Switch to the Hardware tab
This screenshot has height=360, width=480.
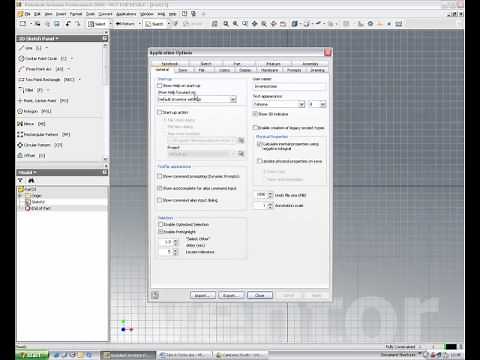click(269, 70)
